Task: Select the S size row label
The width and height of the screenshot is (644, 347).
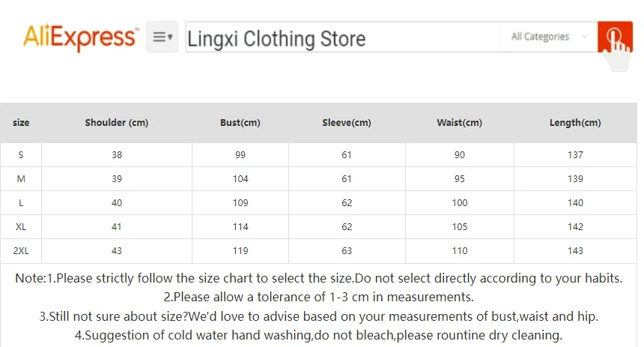Action: (21, 155)
